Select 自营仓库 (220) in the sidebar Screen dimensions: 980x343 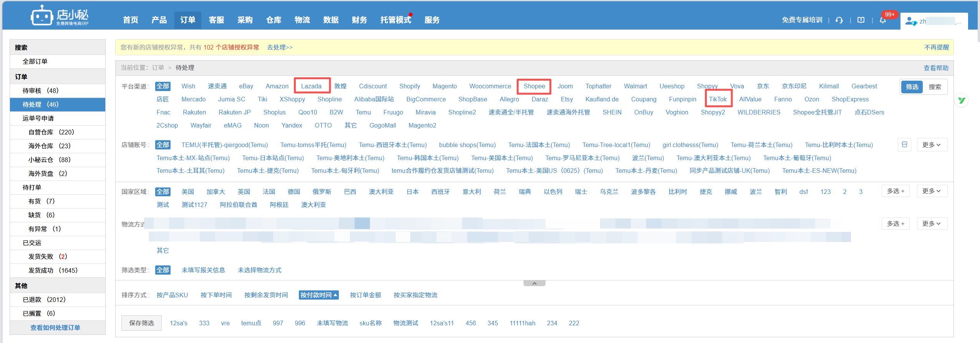pyautogui.click(x=58, y=132)
